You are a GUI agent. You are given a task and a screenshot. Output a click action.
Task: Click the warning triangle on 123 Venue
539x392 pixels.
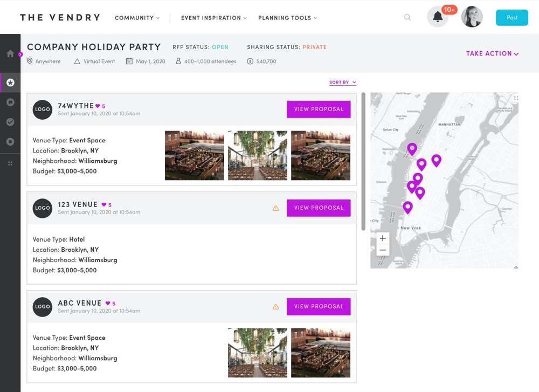pyautogui.click(x=276, y=208)
